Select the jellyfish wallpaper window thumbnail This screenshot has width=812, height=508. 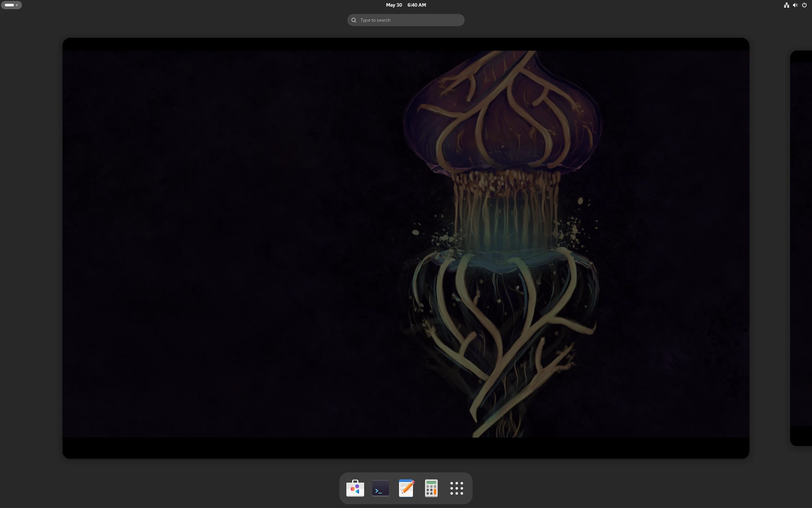[406, 248]
